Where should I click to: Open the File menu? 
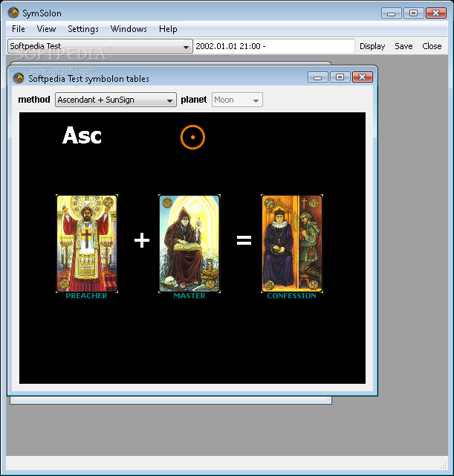[x=18, y=29]
